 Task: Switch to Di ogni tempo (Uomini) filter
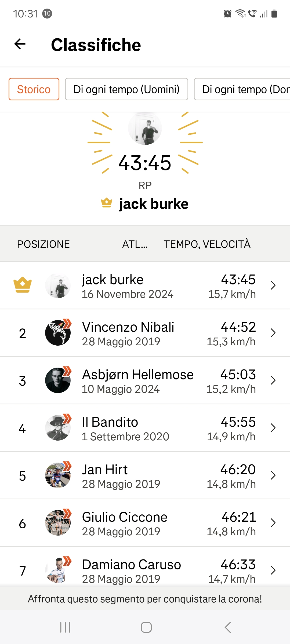[126, 89]
